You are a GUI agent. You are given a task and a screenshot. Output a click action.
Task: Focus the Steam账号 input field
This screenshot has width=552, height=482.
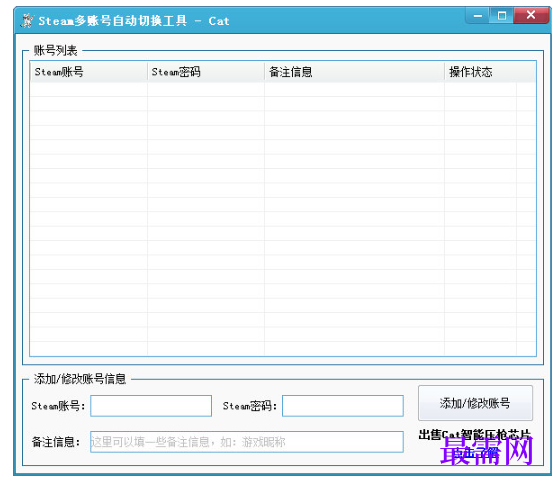(151, 406)
